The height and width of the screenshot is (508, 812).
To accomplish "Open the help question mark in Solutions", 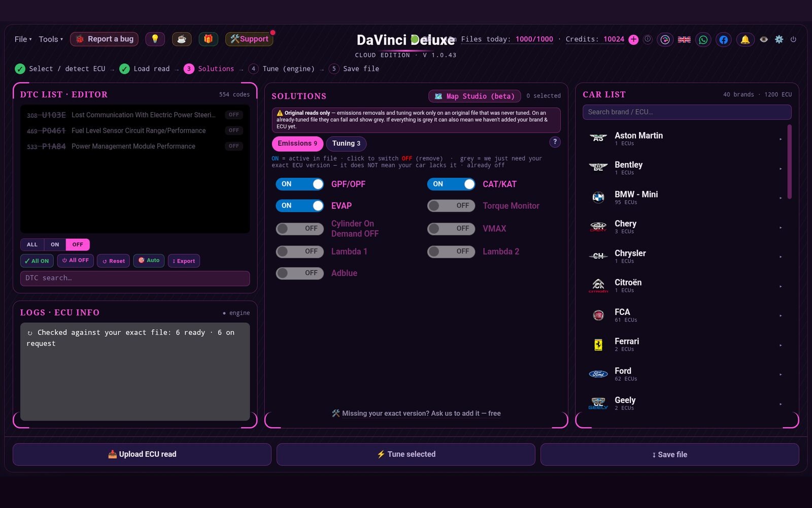I will pyautogui.click(x=555, y=142).
